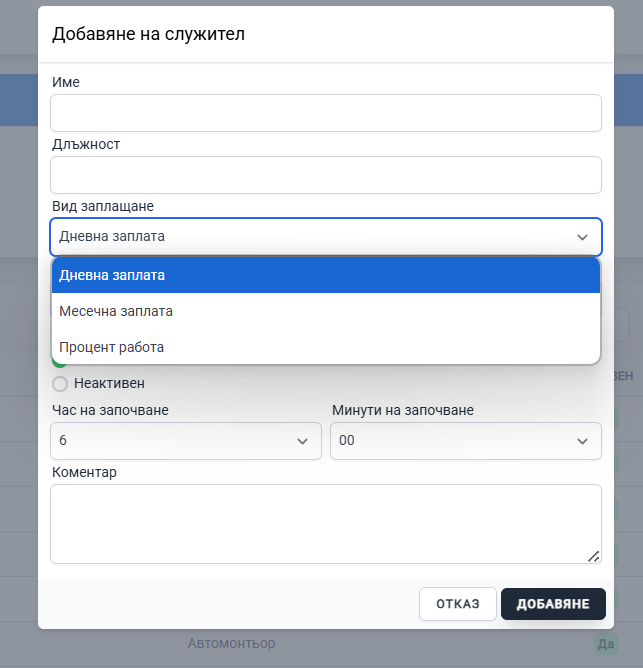Viewport: 643px width, 668px height.
Task: Click the chevron arrow of the minutes selector
Action: 582,441
